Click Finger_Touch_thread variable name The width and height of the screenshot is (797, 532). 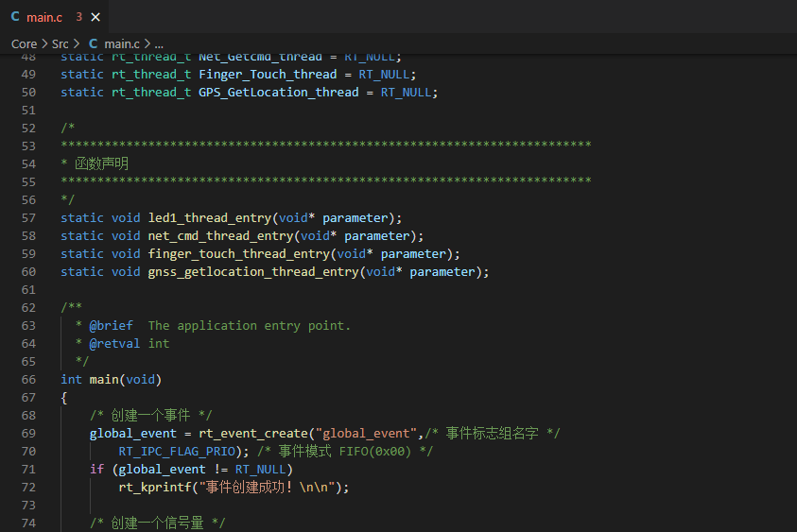[x=268, y=75]
